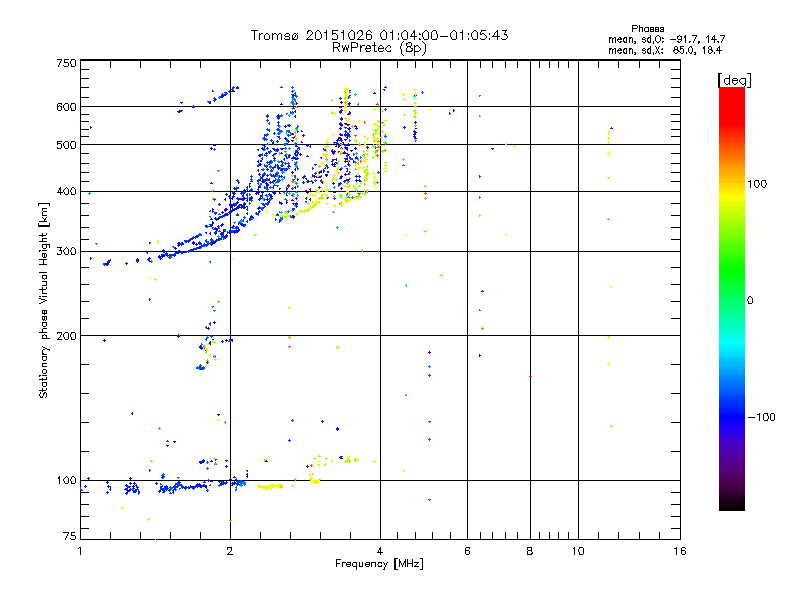Screen dimensions: 800x600
Task: Click the 'Frequency [MHz]' axis label
Action: tap(379, 564)
